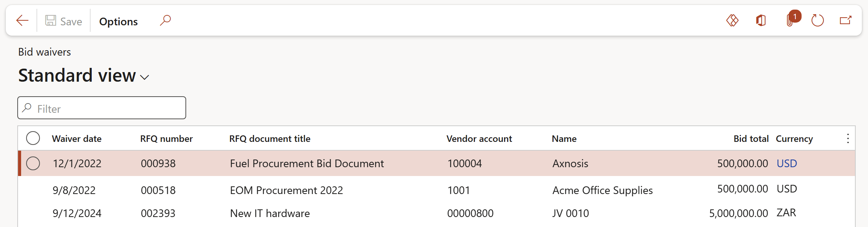Open the Options menu
The height and width of the screenshot is (227, 868).
click(118, 21)
